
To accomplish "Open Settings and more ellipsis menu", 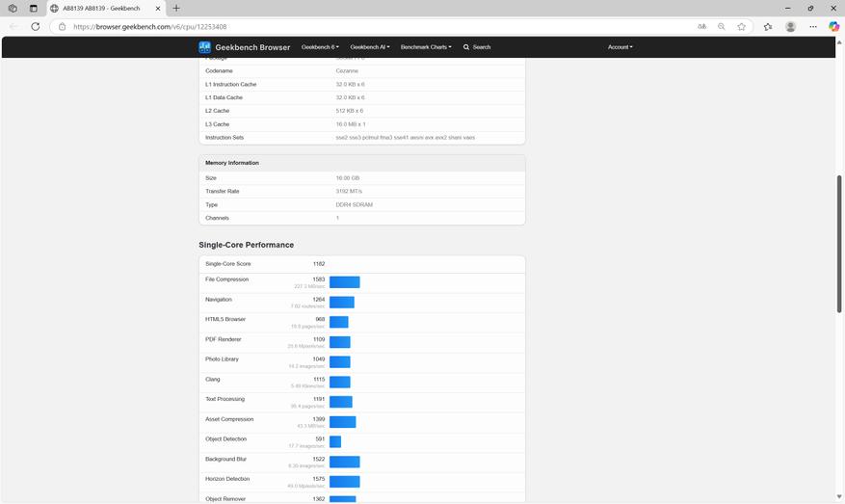I will coord(812,26).
